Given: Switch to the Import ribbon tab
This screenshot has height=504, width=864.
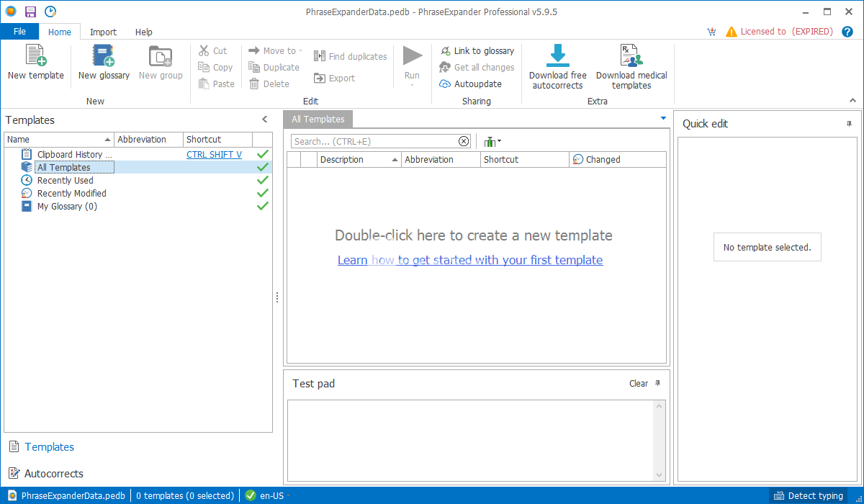Looking at the screenshot, I should 103,32.
